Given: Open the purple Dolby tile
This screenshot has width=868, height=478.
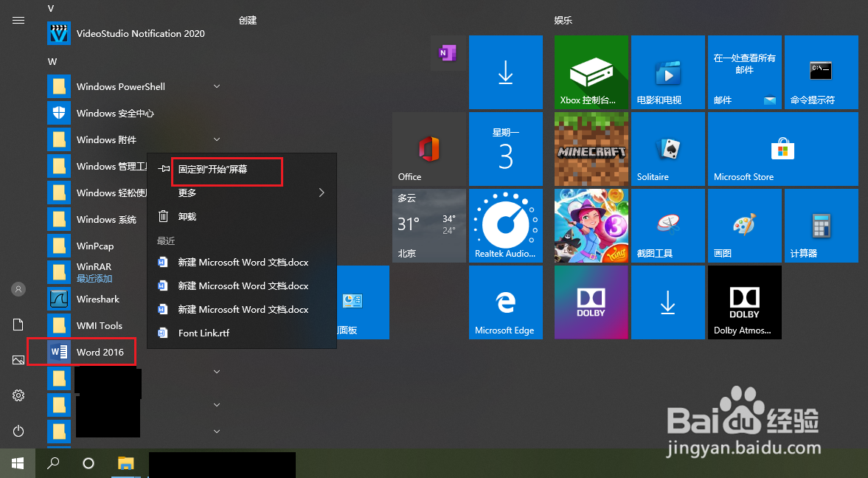Looking at the screenshot, I should pos(591,302).
